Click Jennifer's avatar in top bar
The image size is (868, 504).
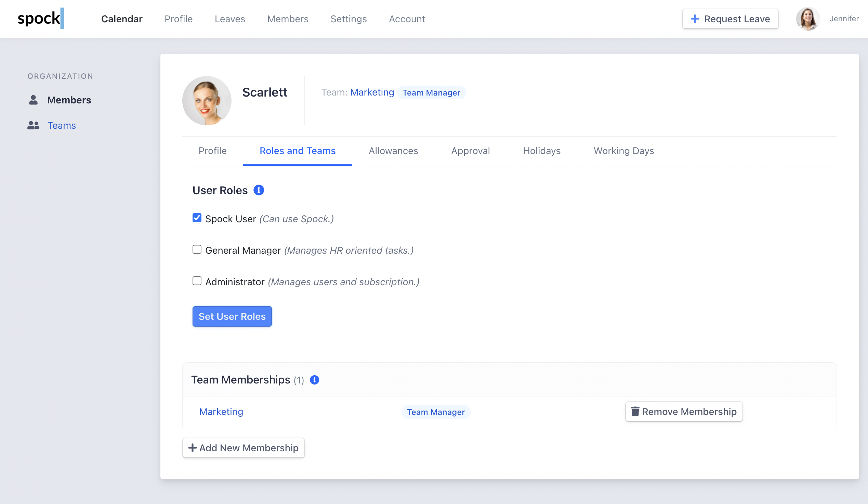coord(807,18)
